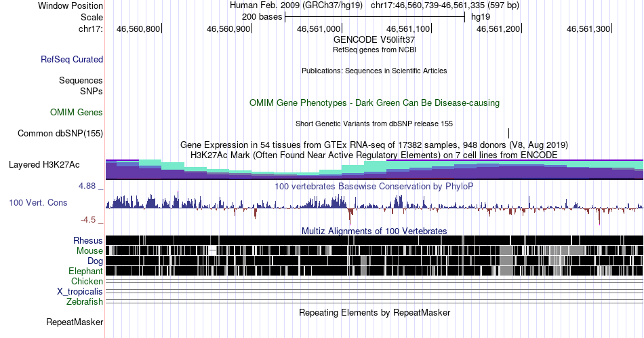The image size is (644, 338).
Task: Click 'RefSeq genes from NCBI' title
Action: point(374,50)
